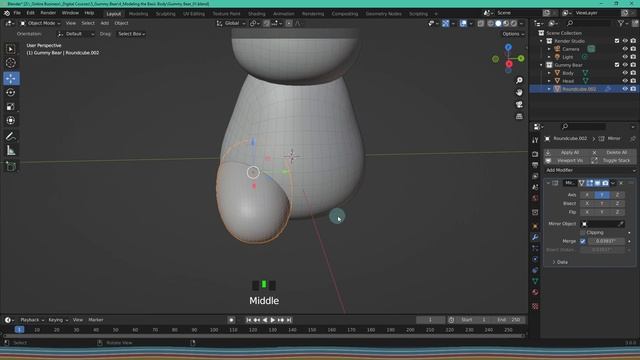Switch perspective/orthographic with the grid icon
This screenshot has width=640, height=360.
[x=519, y=116]
